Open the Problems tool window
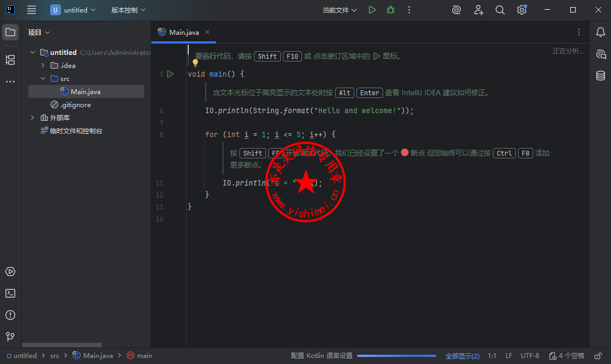 (x=10, y=315)
